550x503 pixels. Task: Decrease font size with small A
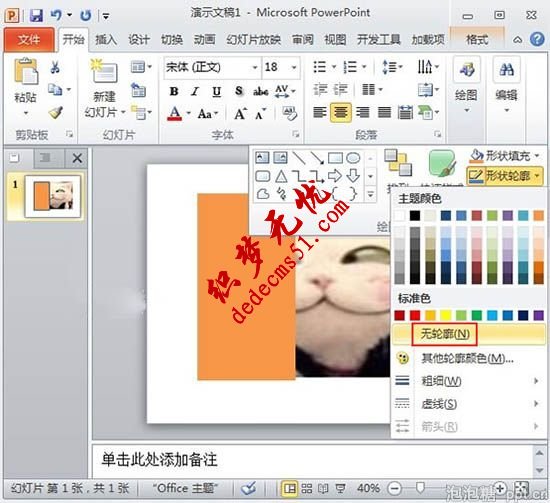[261, 114]
